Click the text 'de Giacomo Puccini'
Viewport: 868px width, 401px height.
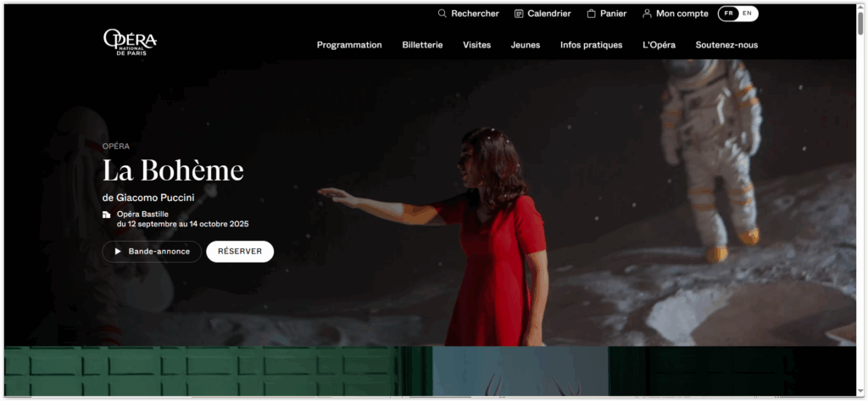click(x=148, y=198)
